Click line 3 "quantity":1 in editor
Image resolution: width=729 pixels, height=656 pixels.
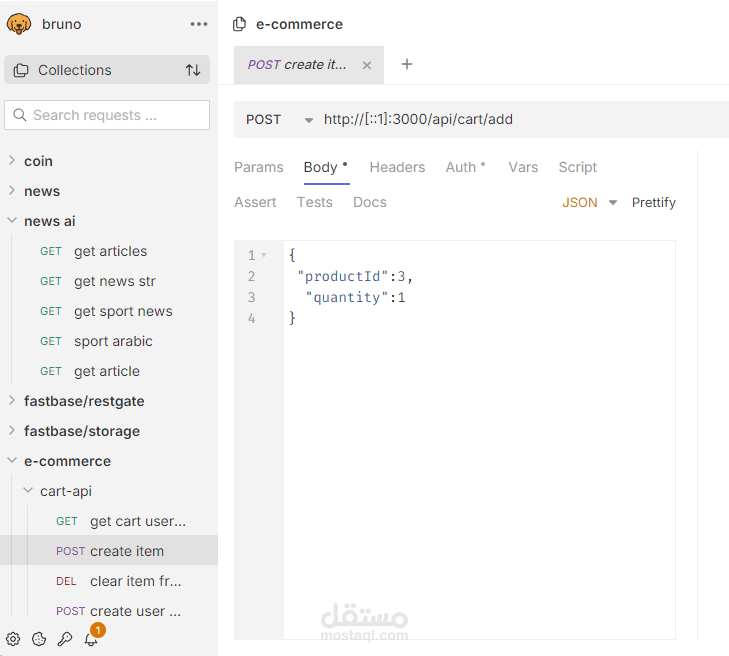pos(356,298)
